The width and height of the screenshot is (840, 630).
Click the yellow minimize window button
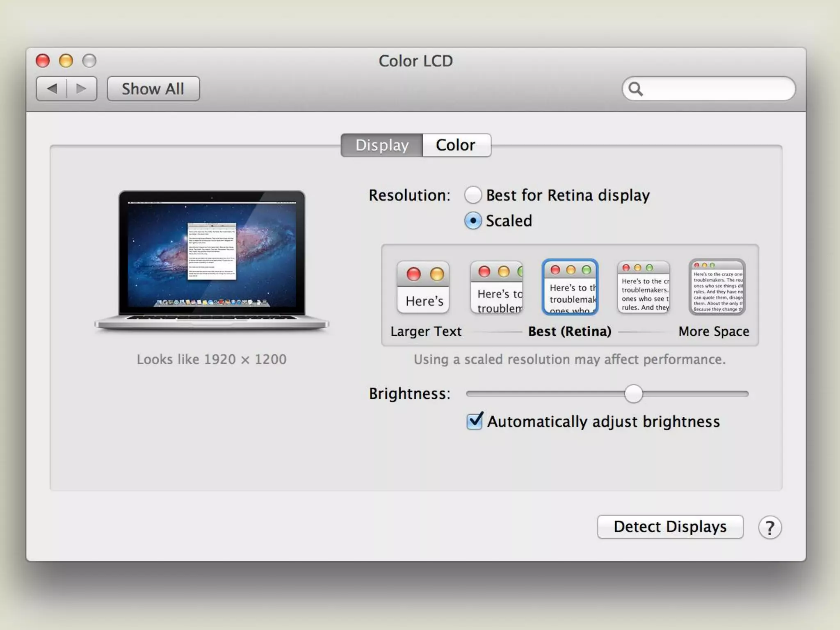click(66, 61)
